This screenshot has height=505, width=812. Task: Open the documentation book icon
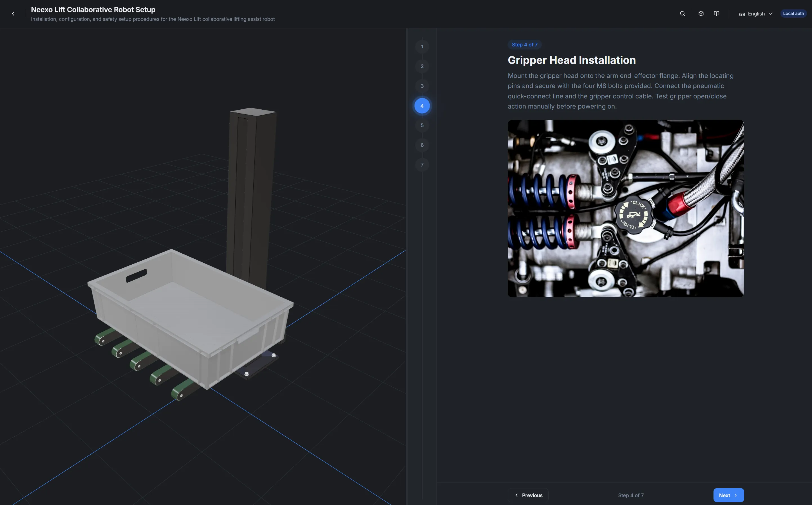click(x=717, y=13)
